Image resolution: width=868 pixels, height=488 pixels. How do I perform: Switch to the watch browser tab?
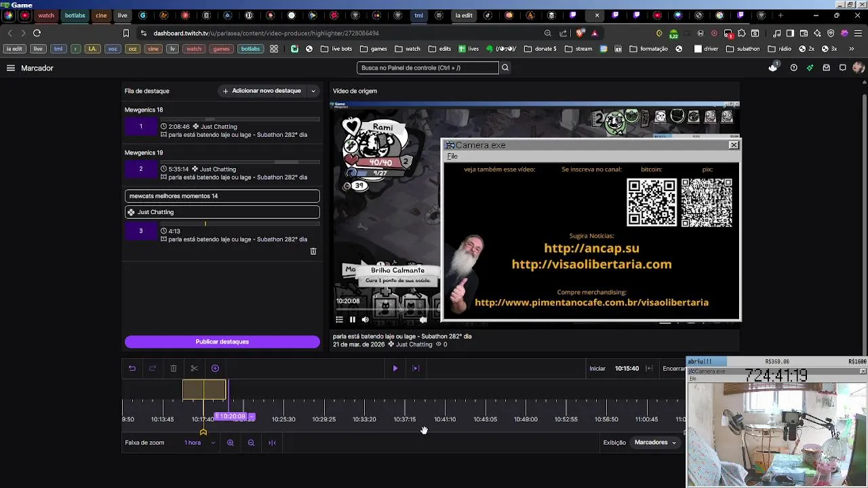[x=45, y=15]
